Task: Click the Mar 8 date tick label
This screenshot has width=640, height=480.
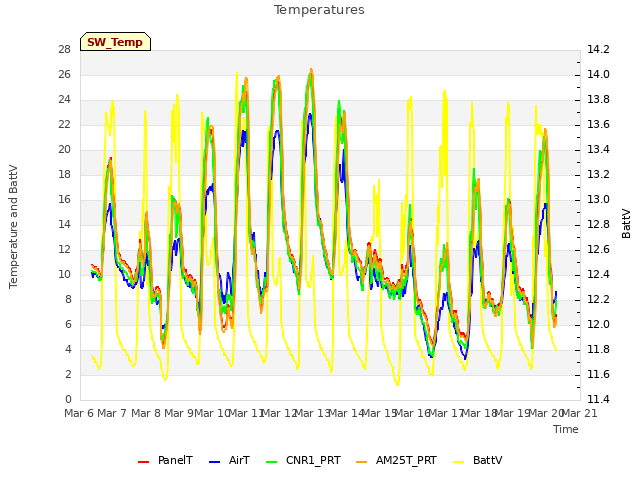Action: 146,413
